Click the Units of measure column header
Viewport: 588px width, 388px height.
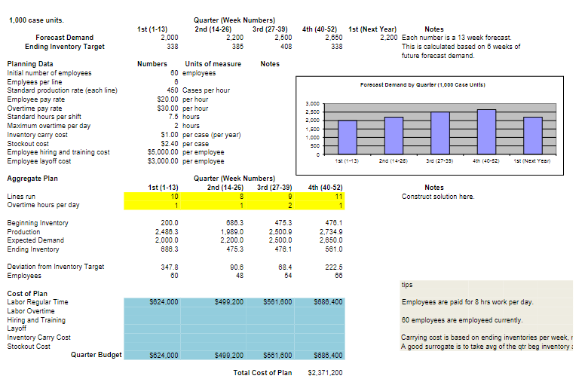[x=213, y=64]
